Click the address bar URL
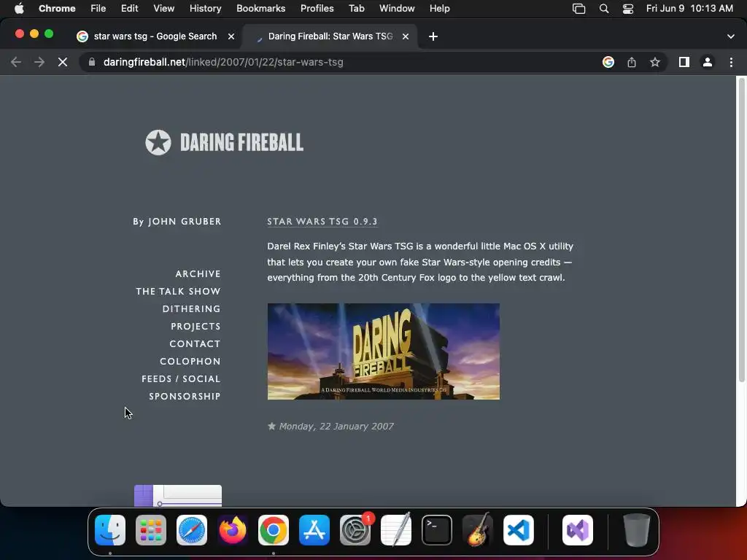The width and height of the screenshot is (747, 560). (223, 62)
